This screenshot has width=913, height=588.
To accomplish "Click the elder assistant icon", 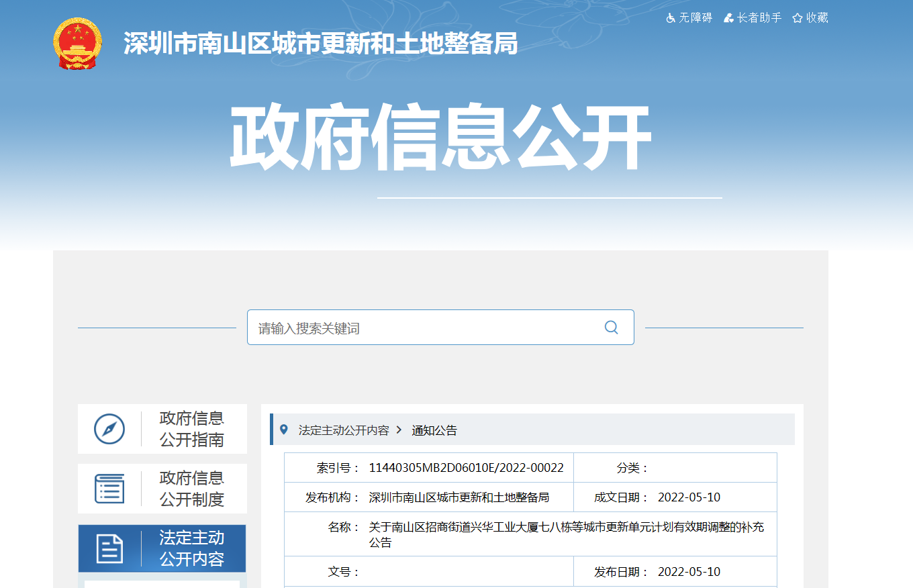I will point(728,18).
